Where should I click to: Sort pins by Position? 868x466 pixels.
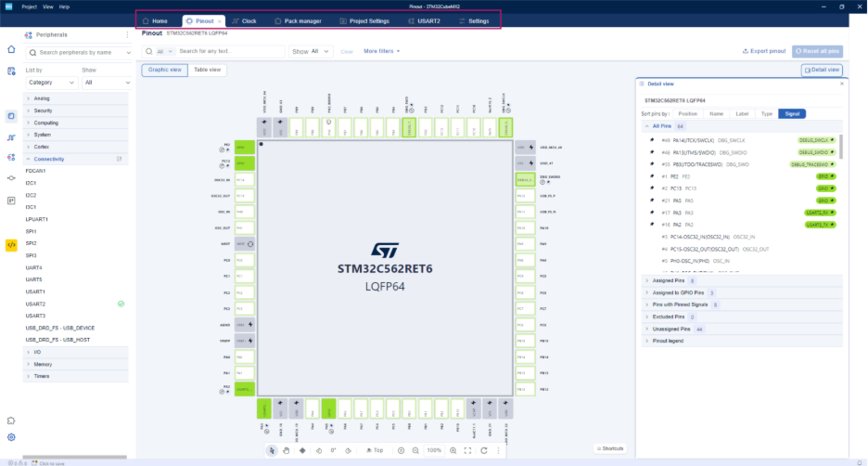[687, 113]
